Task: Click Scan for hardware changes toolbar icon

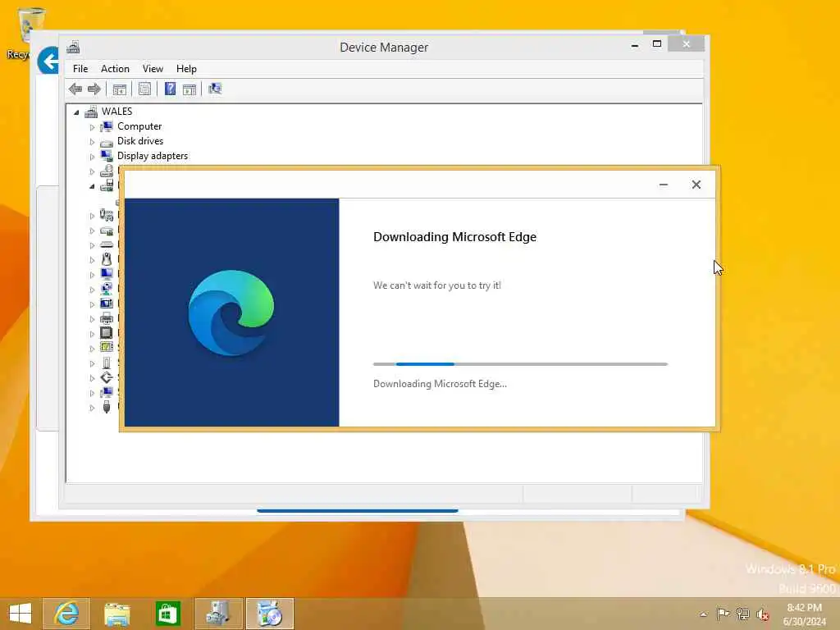Action: (215, 89)
